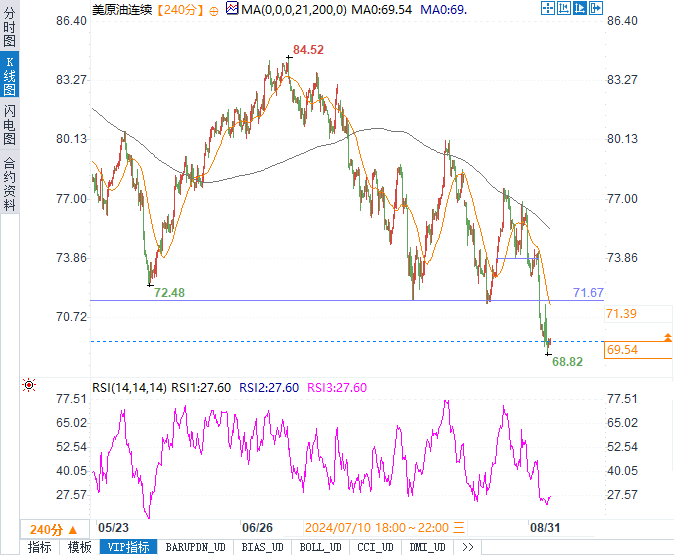The image size is (674, 555).
Task: Choose the BOLL_UD indicator
Action: point(321,547)
